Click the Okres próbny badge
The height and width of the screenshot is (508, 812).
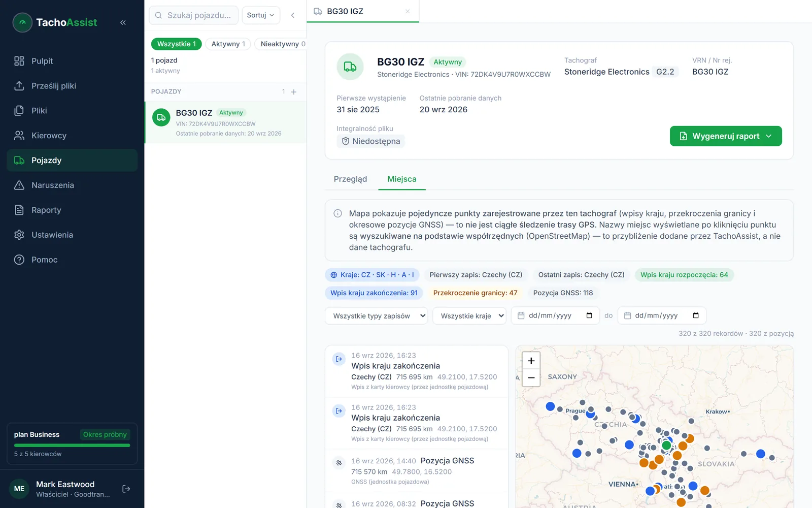pyautogui.click(x=105, y=435)
